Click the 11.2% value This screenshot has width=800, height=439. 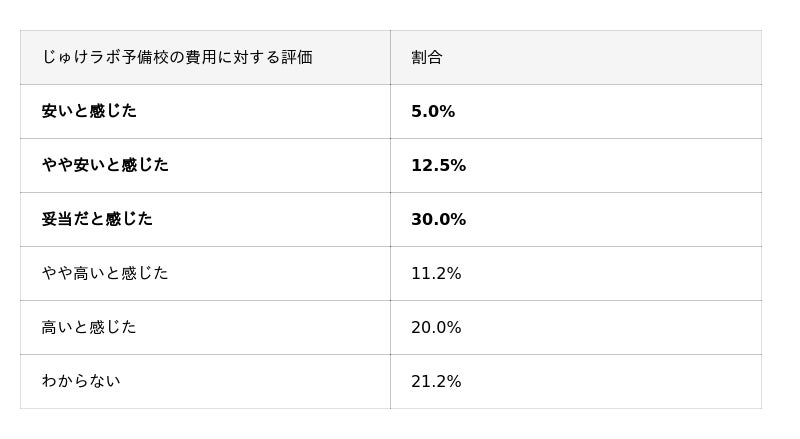436,274
